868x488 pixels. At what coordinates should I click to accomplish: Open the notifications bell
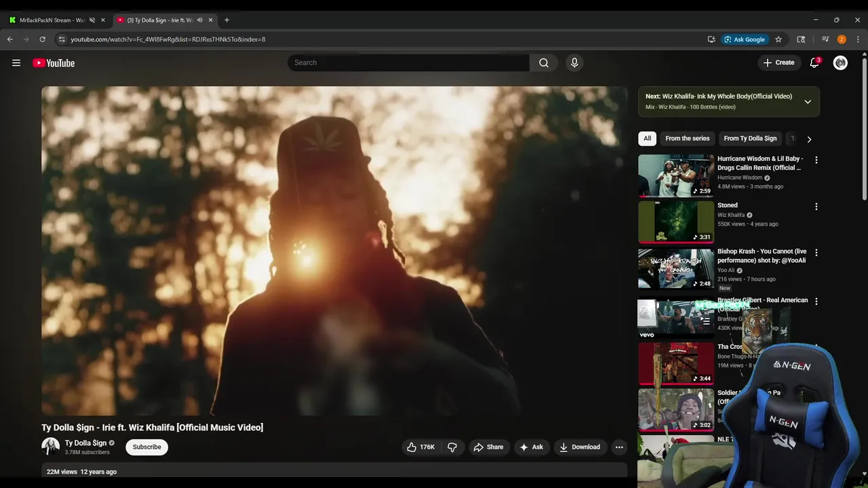tap(814, 63)
